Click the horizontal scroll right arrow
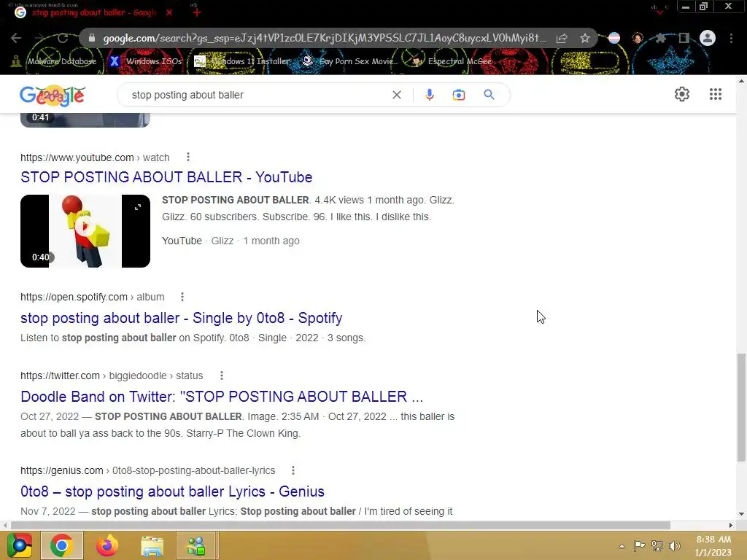 click(731, 525)
